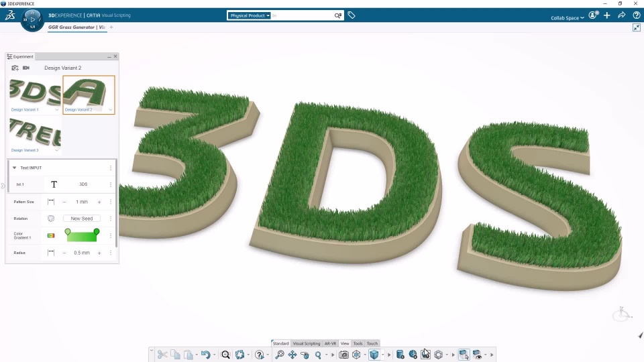Toggle the selection cube with cursor icon
This screenshot has width=644, height=362.
[x=464, y=355]
